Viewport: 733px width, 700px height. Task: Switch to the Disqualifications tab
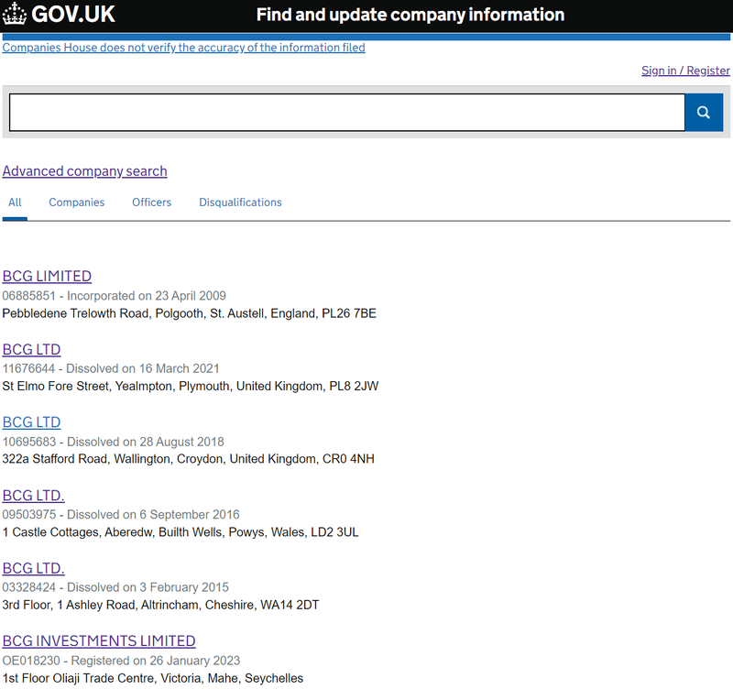coord(240,202)
